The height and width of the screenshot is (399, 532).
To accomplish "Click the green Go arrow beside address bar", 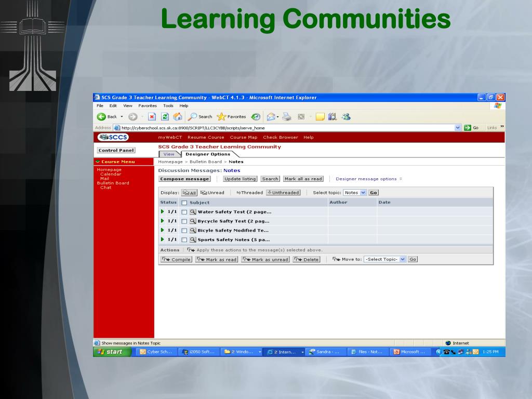I will (x=468, y=128).
